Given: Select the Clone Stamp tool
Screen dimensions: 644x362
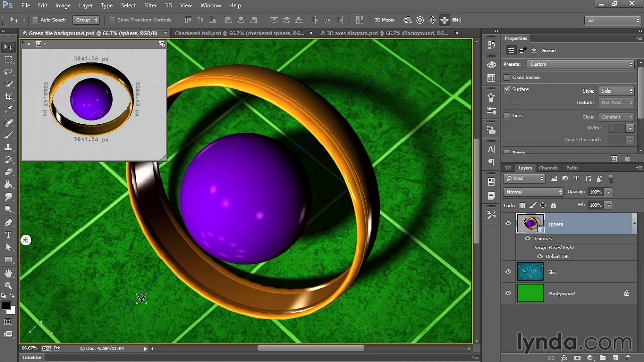Looking at the screenshot, I should pyautogui.click(x=8, y=147).
